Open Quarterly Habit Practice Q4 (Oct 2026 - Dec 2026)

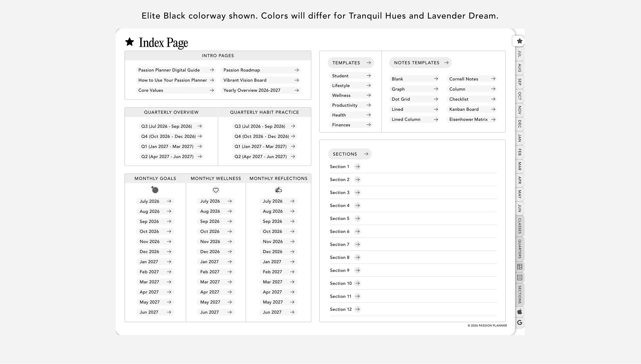tap(264, 136)
